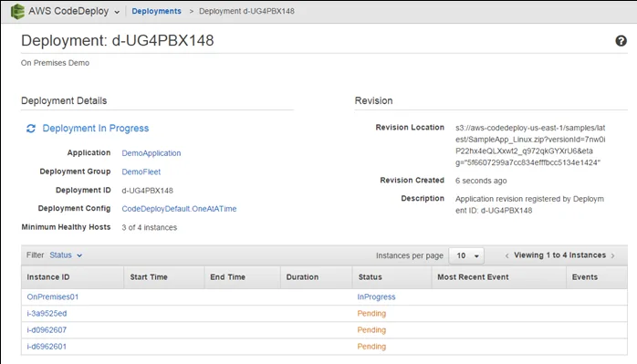
Task: Click the Pending status of i-d0962607
Action: [371, 330]
